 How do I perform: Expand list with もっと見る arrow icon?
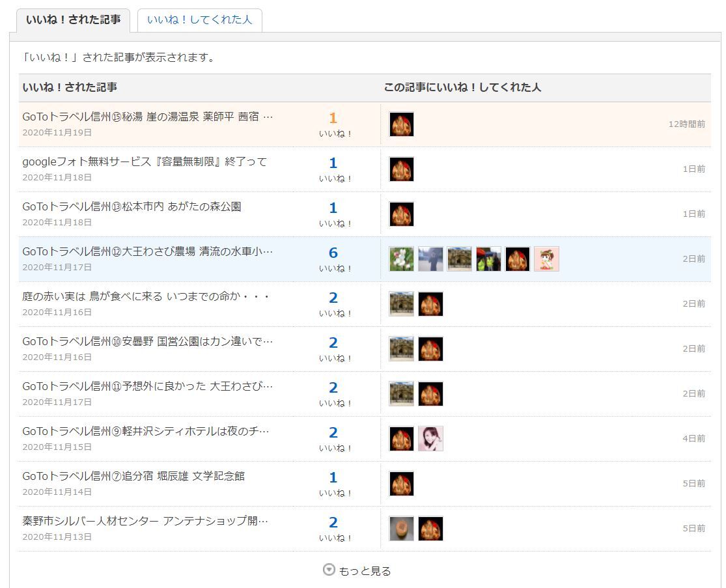tap(329, 570)
